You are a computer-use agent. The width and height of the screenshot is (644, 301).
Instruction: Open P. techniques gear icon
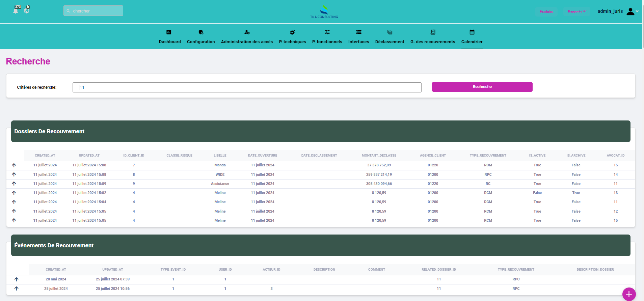pos(292,32)
